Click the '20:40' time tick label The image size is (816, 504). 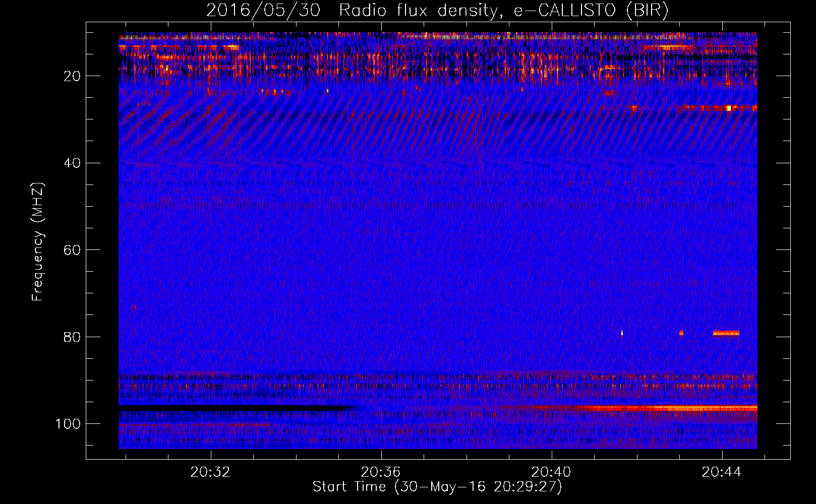(x=551, y=472)
